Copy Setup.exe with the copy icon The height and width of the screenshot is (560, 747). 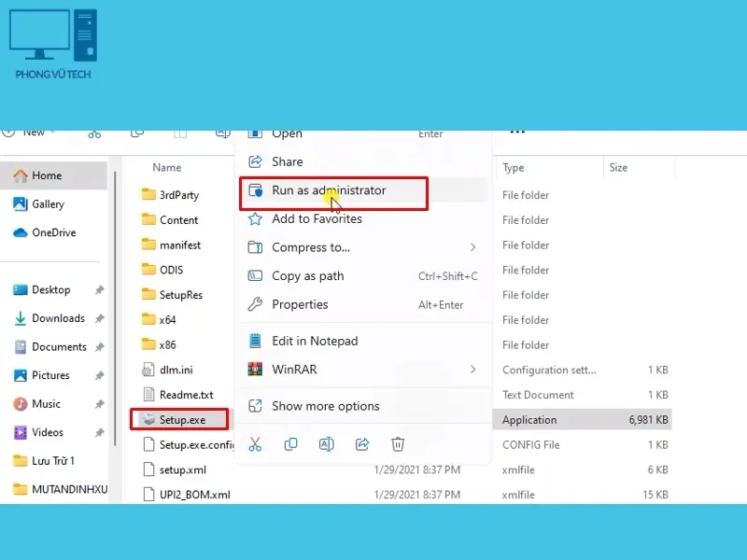290,444
